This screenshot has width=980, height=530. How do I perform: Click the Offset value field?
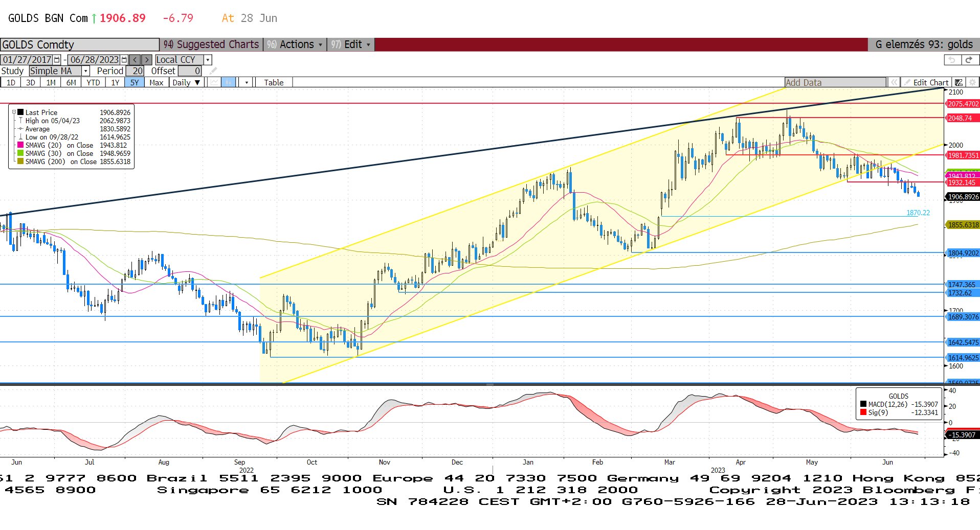pyautogui.click(x=190, y=71)
